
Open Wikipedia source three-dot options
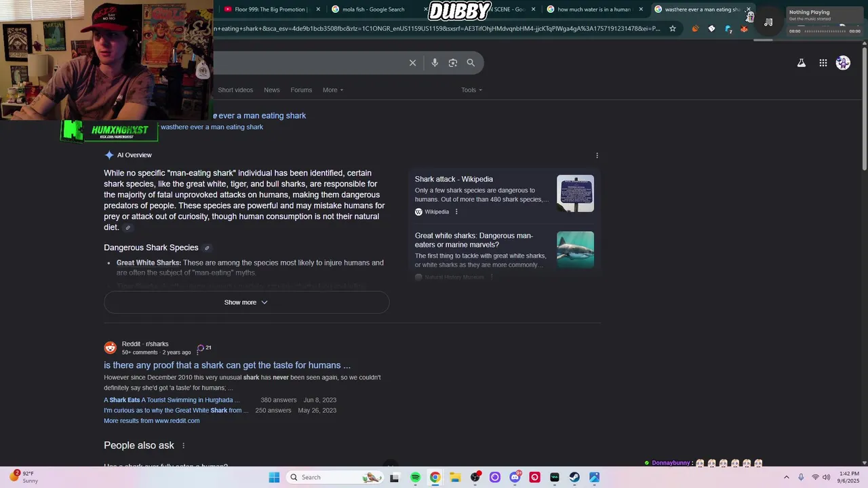(x=456, y=212)
